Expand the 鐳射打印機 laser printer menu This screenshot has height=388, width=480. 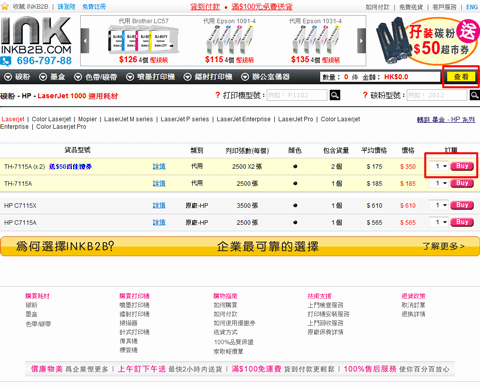pyautogui.click(x=208, y=77)
